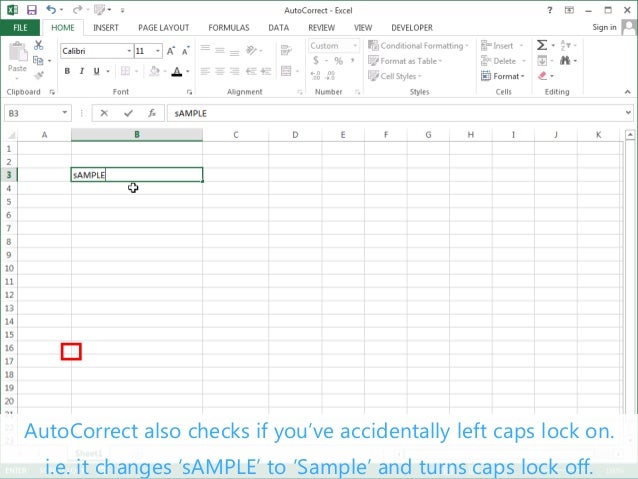Click the Redo arrow icon

pos(77,9)
